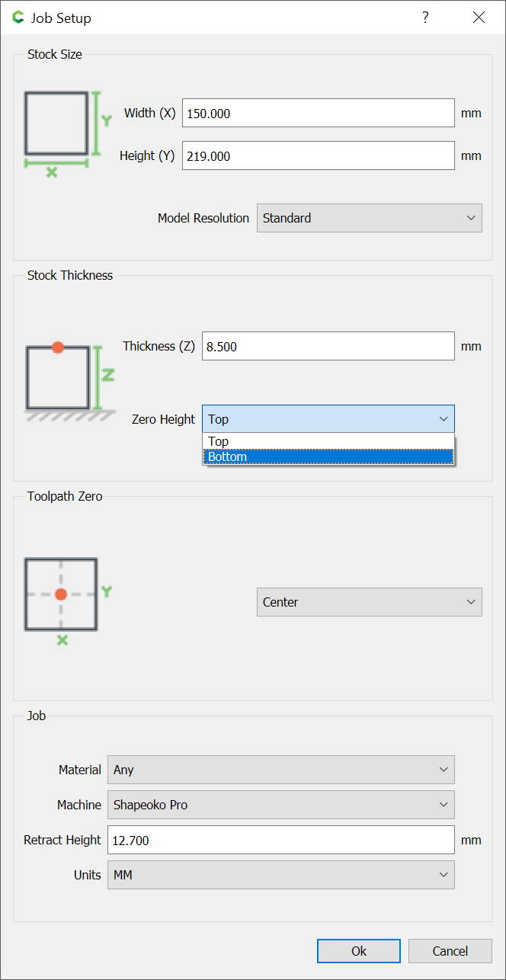Select Bottom from the Zero Height list

tap(328, 456)
